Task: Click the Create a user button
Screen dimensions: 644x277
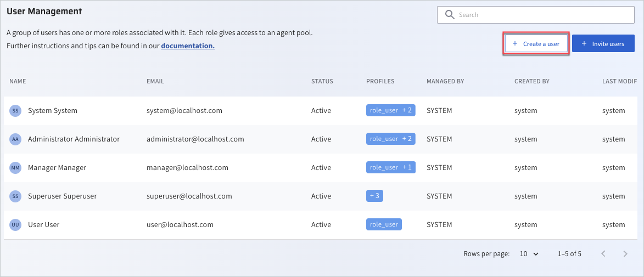Action: tap(536, 44)
